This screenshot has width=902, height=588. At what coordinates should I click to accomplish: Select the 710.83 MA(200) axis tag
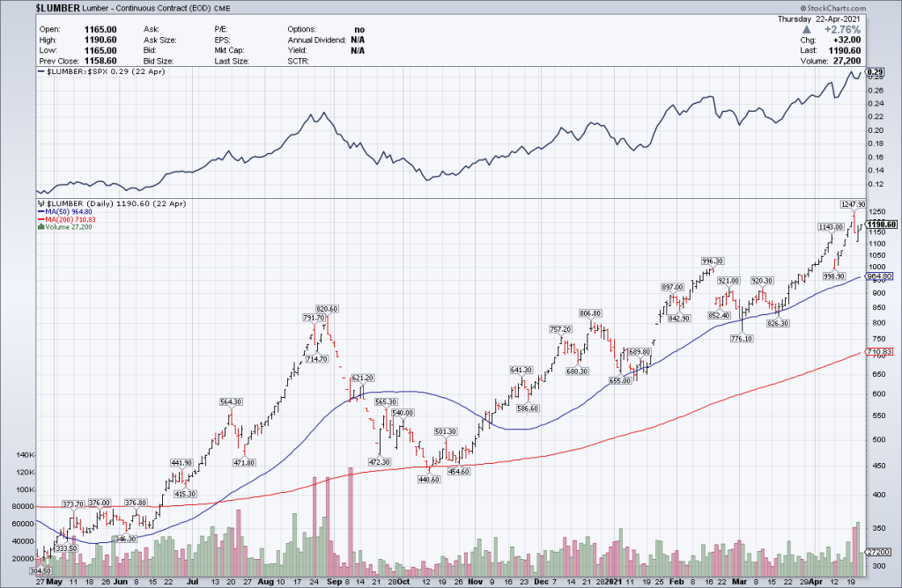click(882, 352)
